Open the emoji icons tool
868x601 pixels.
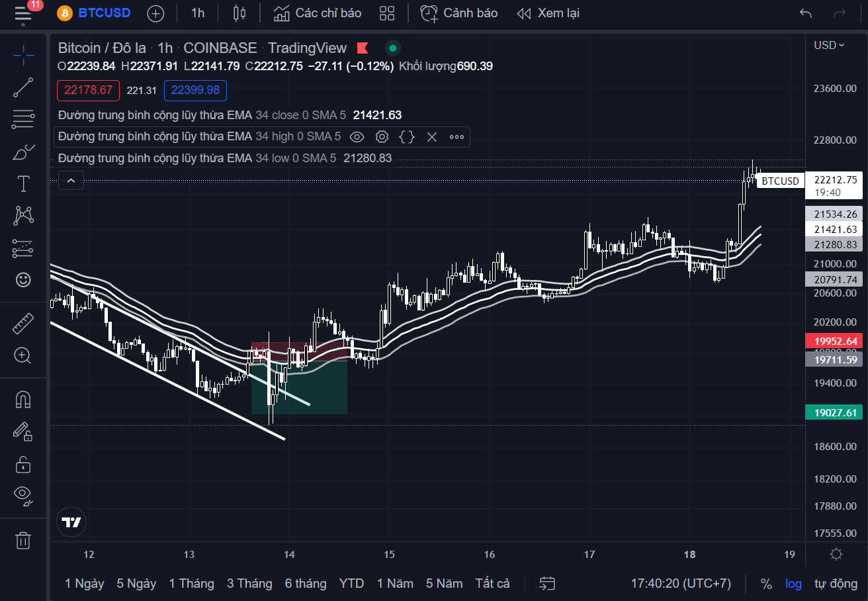click(23, 279)
